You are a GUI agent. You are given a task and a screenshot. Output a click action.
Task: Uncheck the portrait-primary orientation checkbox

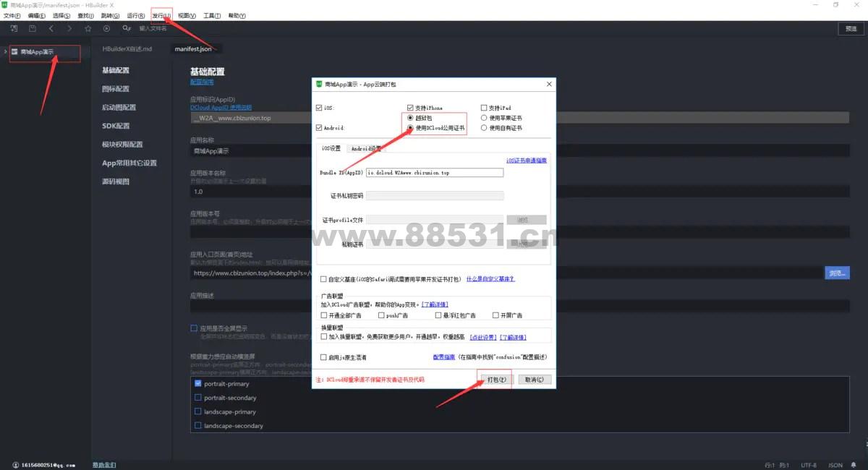tap(198, 384)
